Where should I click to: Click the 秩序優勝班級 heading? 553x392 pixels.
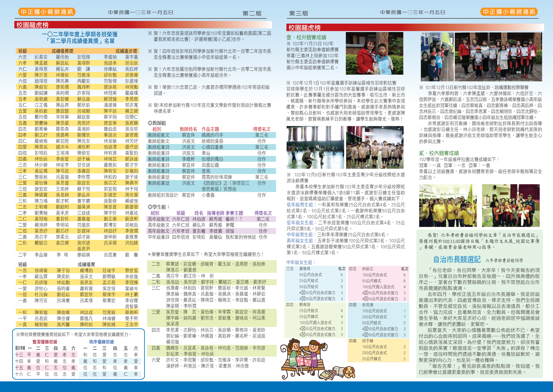coord(102,342)
